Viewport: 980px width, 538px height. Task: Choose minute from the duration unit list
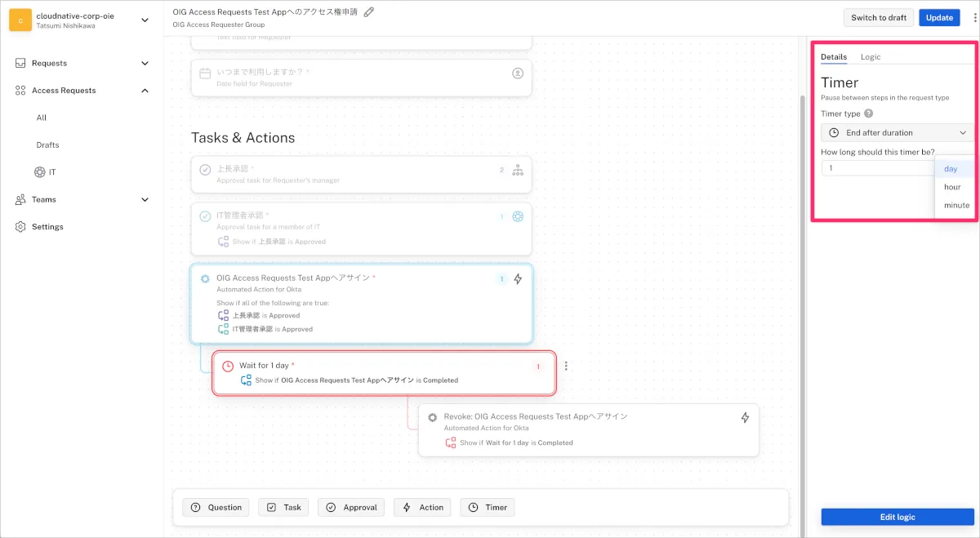[955, 205]
